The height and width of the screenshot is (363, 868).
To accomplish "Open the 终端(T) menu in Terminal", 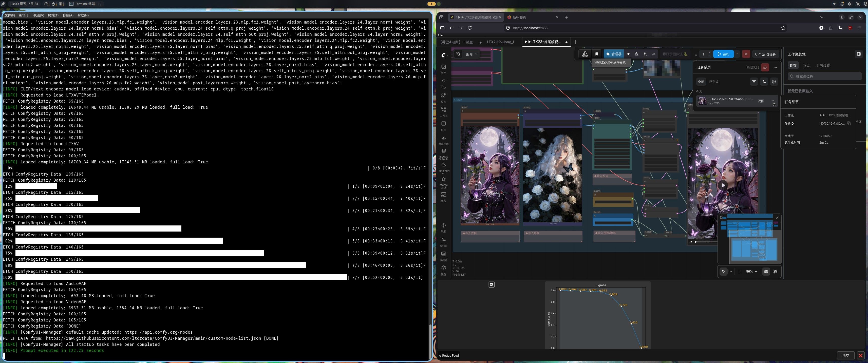I will tap(53, 15).
